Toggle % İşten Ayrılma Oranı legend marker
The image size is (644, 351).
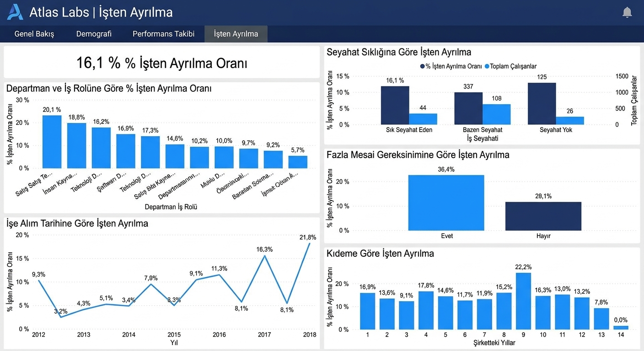pyautogui.click(x=423, y=66)
